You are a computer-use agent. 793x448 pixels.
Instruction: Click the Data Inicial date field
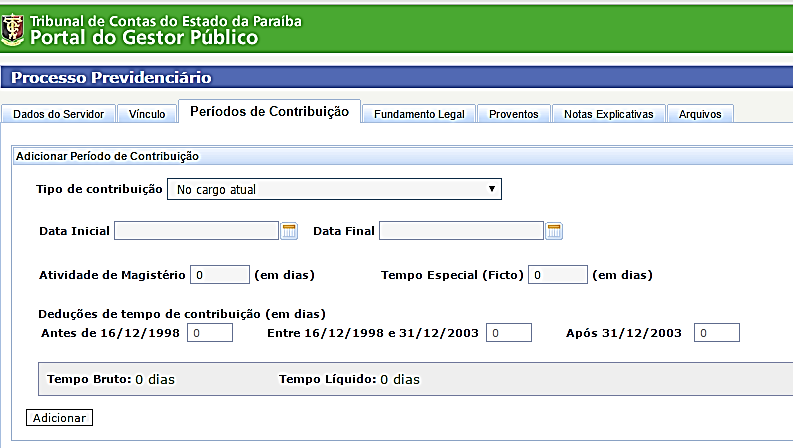tap(196, 231)
